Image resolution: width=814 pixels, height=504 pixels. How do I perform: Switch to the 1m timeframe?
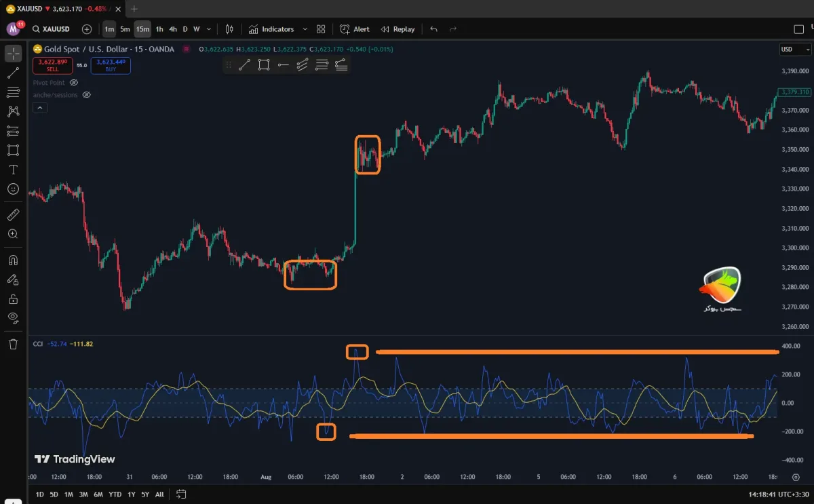(109, 29)
